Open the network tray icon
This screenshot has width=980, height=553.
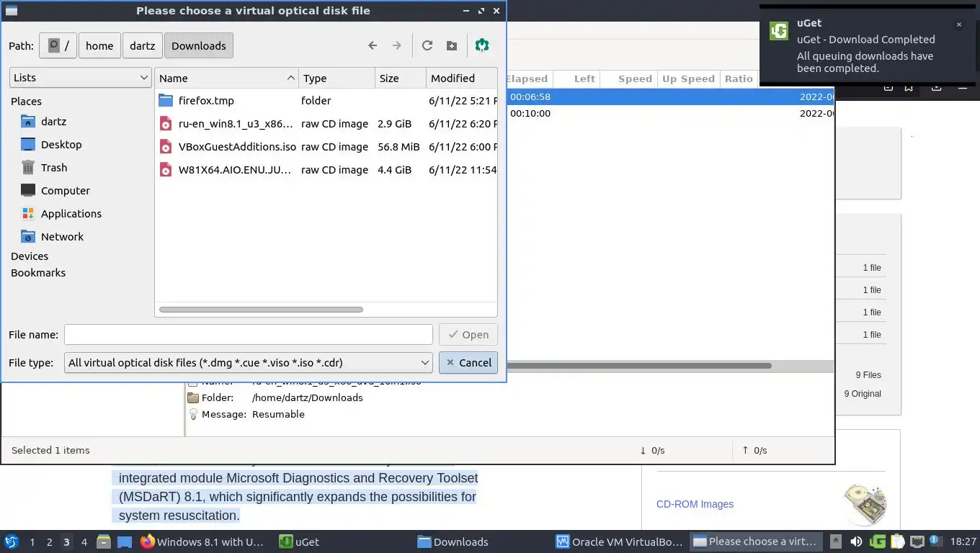917,541
